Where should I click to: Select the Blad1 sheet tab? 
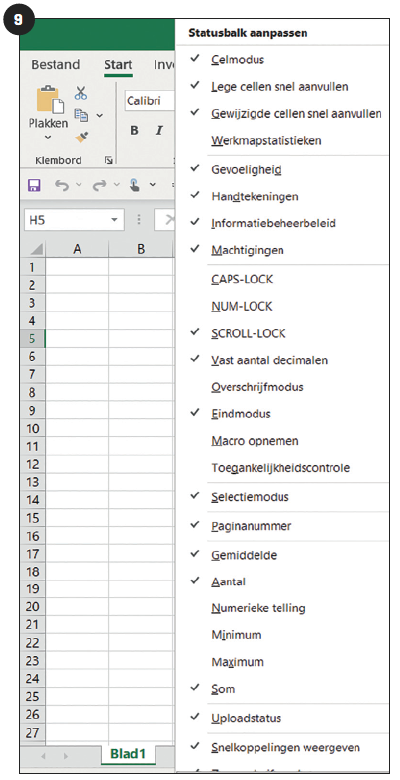point(128,754)
